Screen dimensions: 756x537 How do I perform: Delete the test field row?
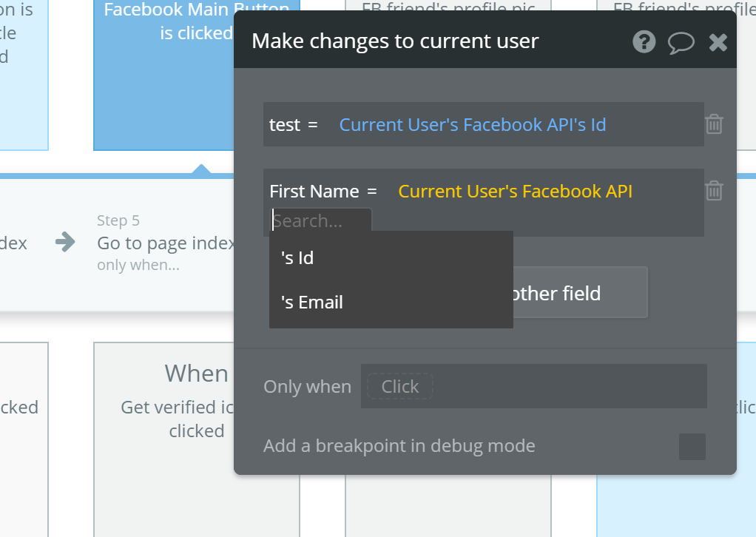click(714, 124)
